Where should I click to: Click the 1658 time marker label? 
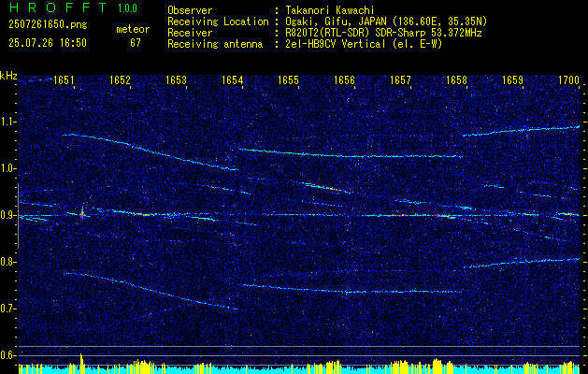(456, 79)
